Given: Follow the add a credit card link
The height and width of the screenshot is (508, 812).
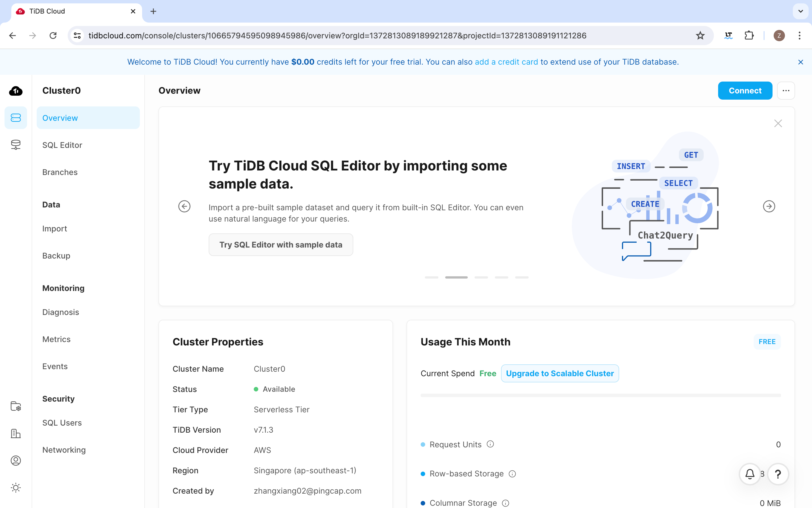Looking at the screenshot, I should coord(506,62).
